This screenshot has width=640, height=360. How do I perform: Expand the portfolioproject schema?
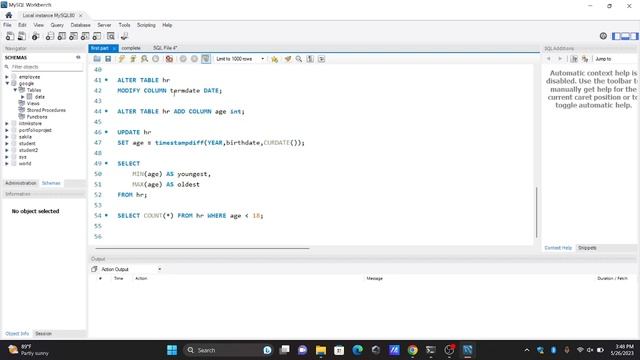[x=7, y=130]
